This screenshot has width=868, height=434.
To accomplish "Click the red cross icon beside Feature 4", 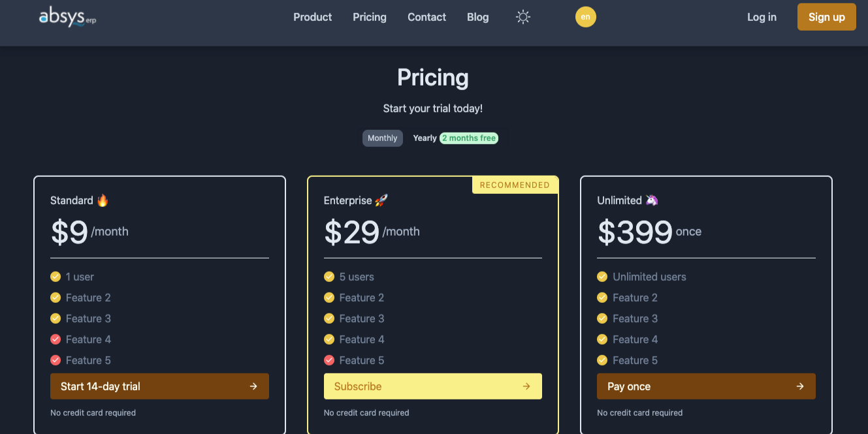I will click(x=56, y=339).
